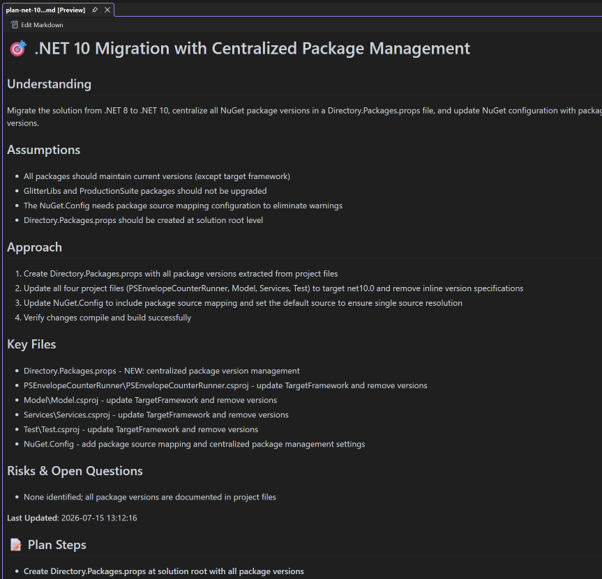
Task: Click the .NET 10 Migration title heading
Action: pyautogui.click(x=252, y=48)
